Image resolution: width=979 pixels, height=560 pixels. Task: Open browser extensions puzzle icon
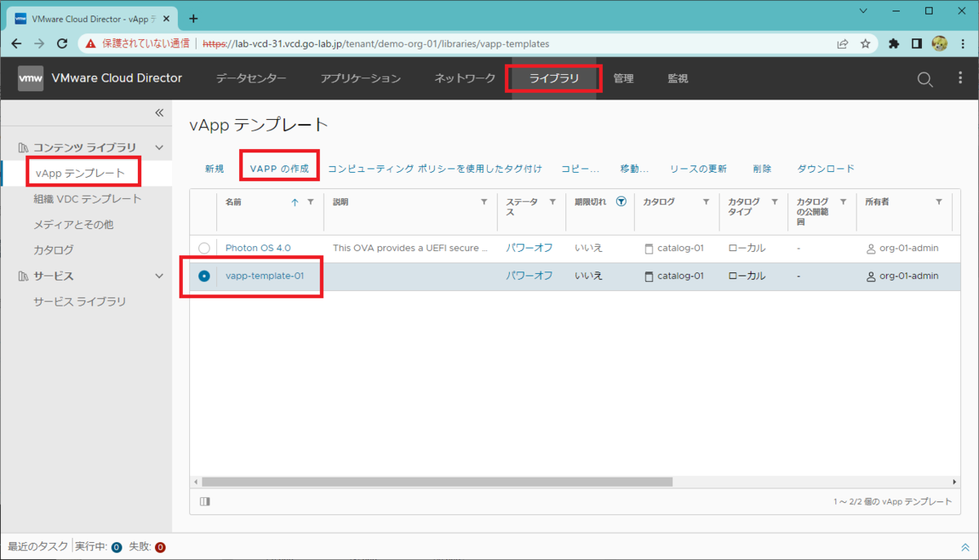[894, 43]
